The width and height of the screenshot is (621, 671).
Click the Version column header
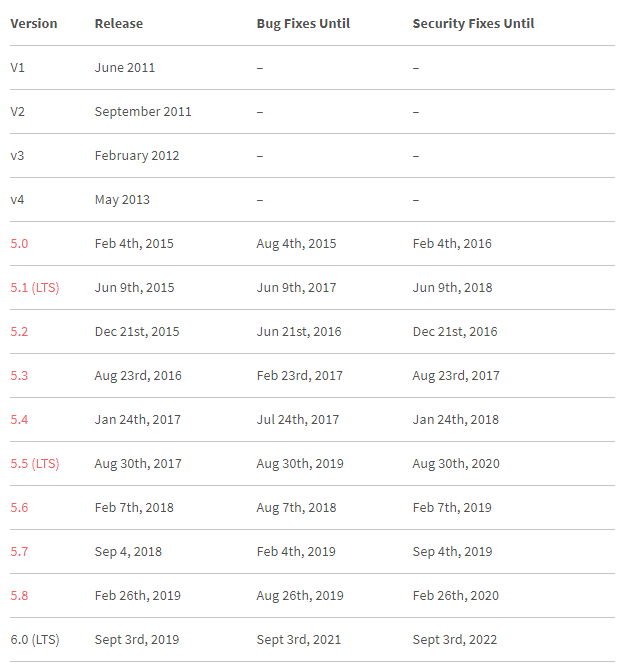pos(34,24)
